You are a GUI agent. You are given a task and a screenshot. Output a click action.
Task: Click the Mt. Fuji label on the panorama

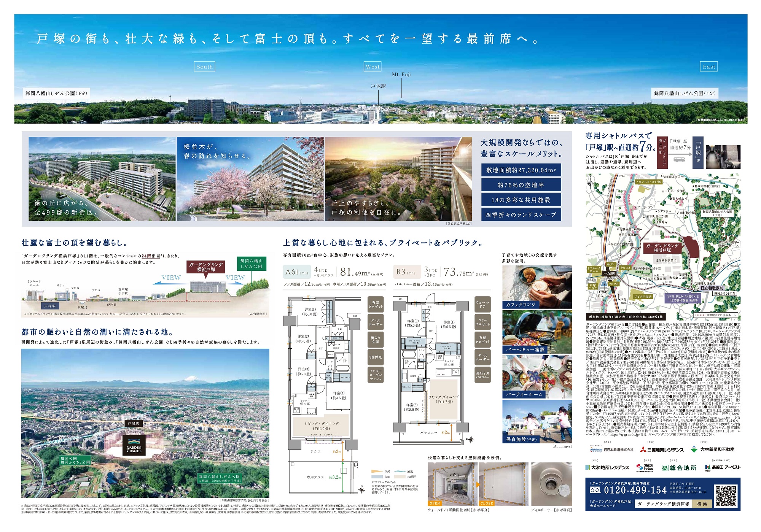click(x=401, y=75)
